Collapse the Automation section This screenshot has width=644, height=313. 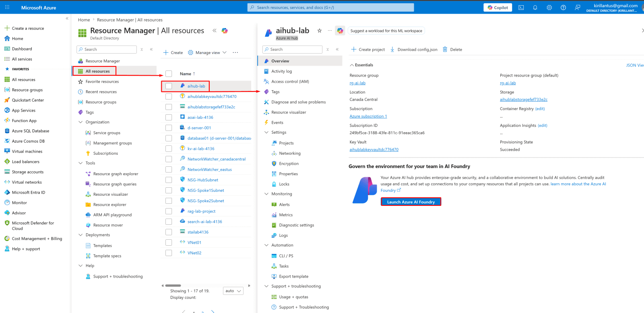coord(266,245)
